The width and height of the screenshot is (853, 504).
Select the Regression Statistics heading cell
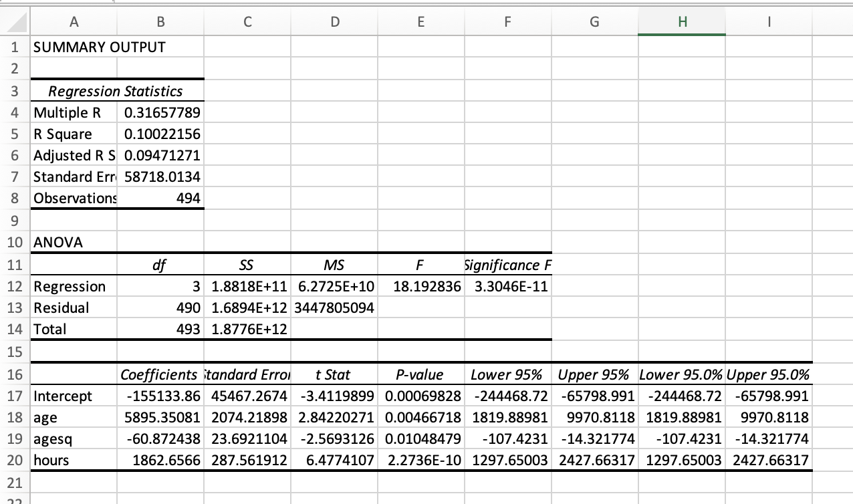(74, 91)
